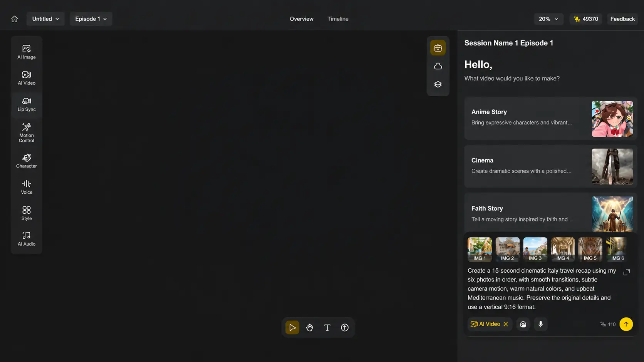Open the AI Video tool in sidebar
644x362 pixels.
point(27,78)
